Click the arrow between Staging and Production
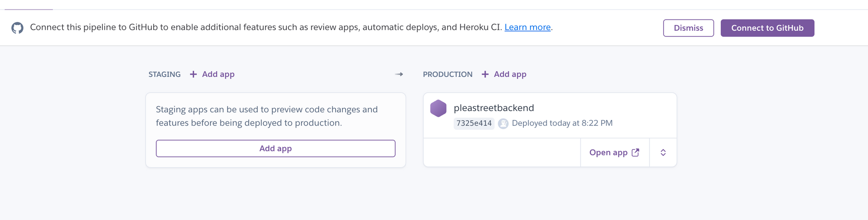The height and width of the screenshot is (220, 868). (399, 75)
